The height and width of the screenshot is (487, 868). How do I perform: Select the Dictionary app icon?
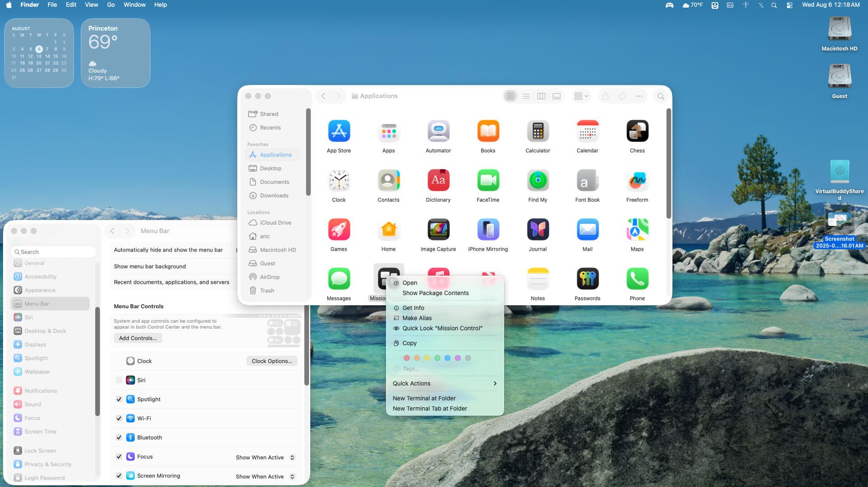[438, 180]
